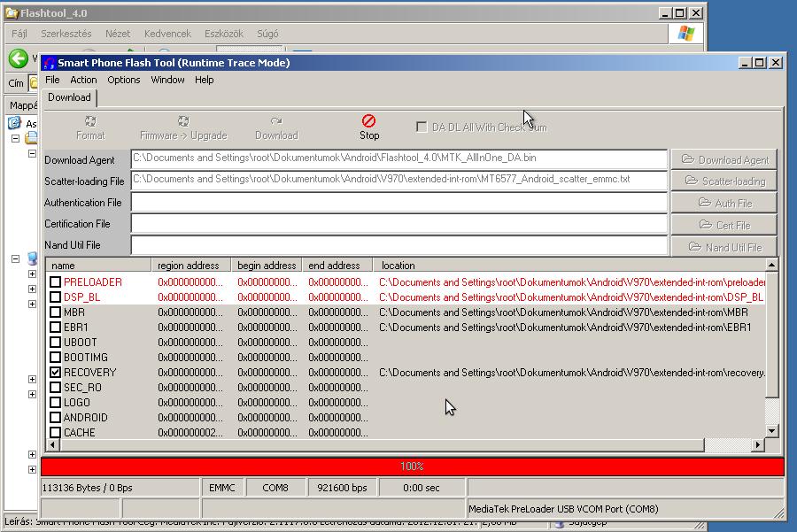Click the EMMC status bar cell
797x532 pixels.
click(222, 488)
